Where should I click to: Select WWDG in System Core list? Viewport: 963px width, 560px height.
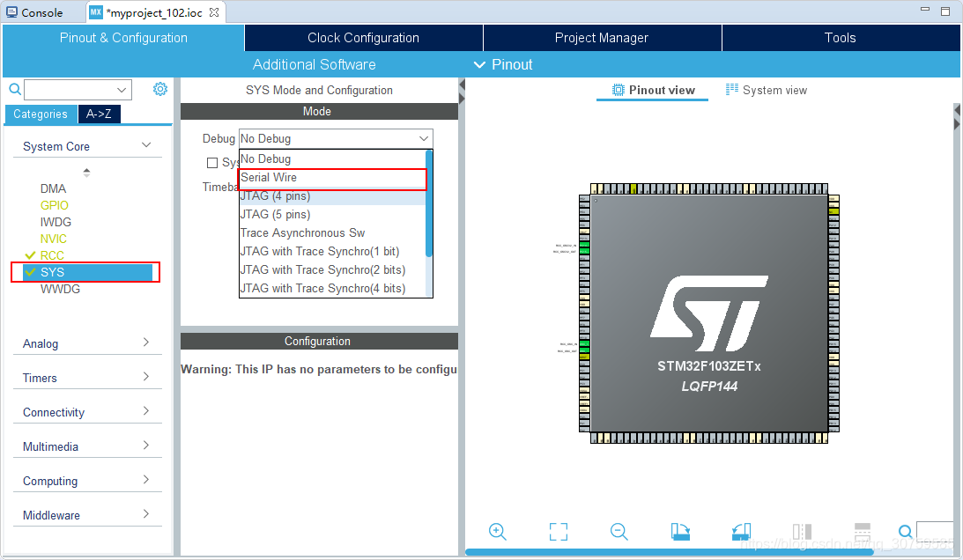[x=60, y=289]
